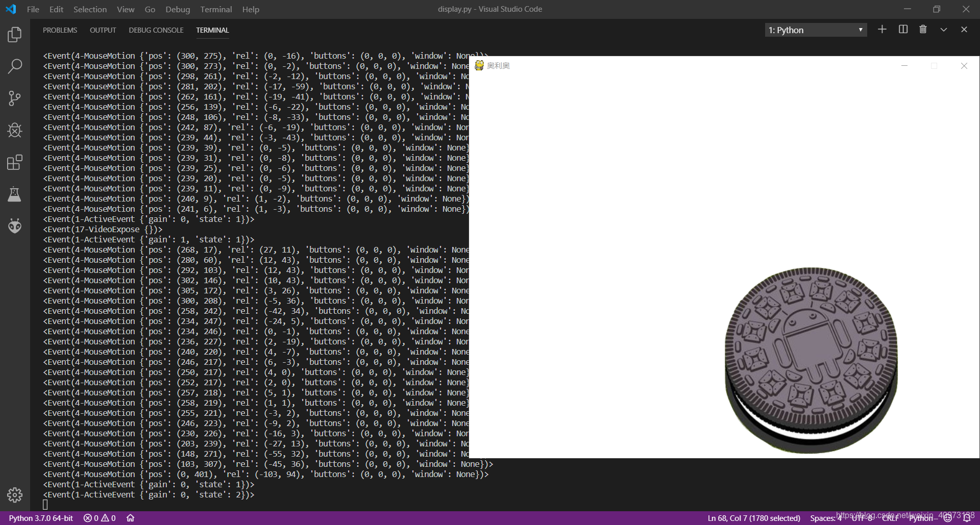The height and width of the screenshot is (525, 980).
Task: Click the Oreo cookie image in the pygame window
Action: tap(811, 360)
